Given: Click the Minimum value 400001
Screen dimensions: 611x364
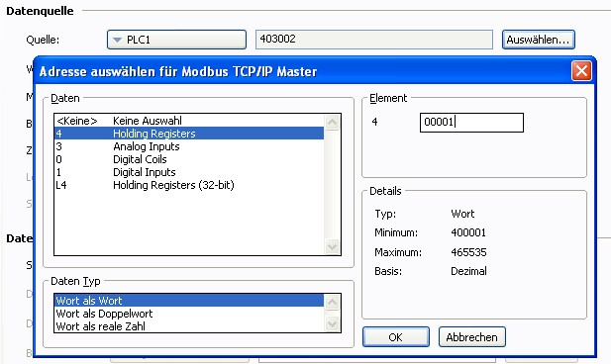Looking at the screenshot, I should click(x=468, y=232).
